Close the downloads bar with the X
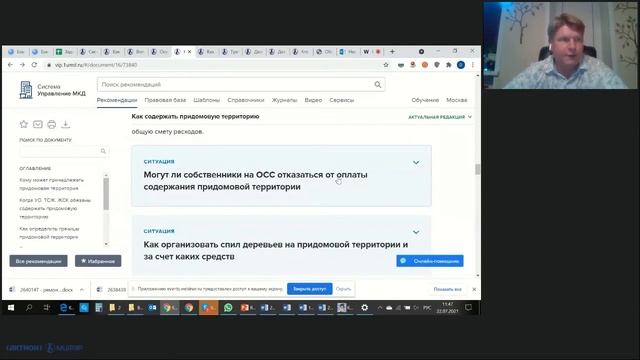This screenshot has height=360, width=640. 474,289
